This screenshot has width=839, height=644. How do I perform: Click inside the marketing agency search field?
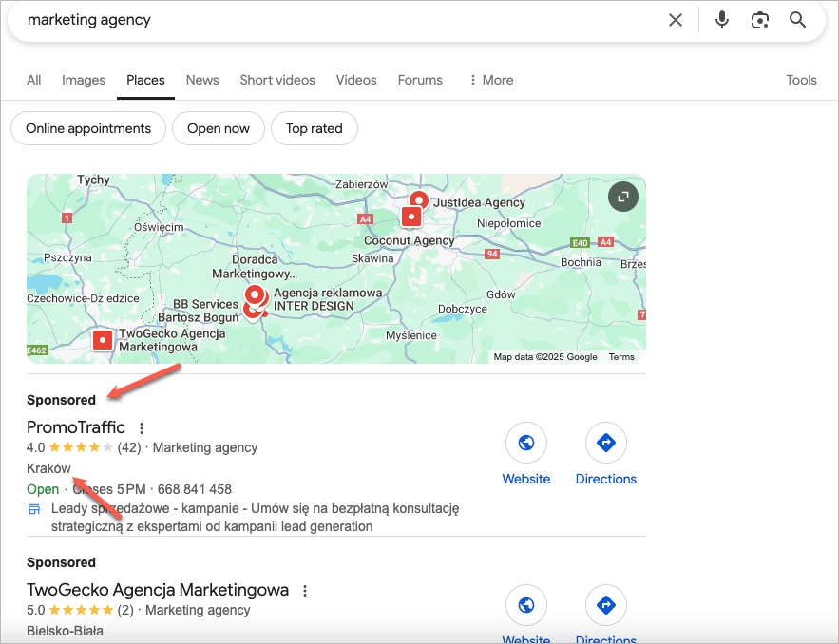point(333,20)
